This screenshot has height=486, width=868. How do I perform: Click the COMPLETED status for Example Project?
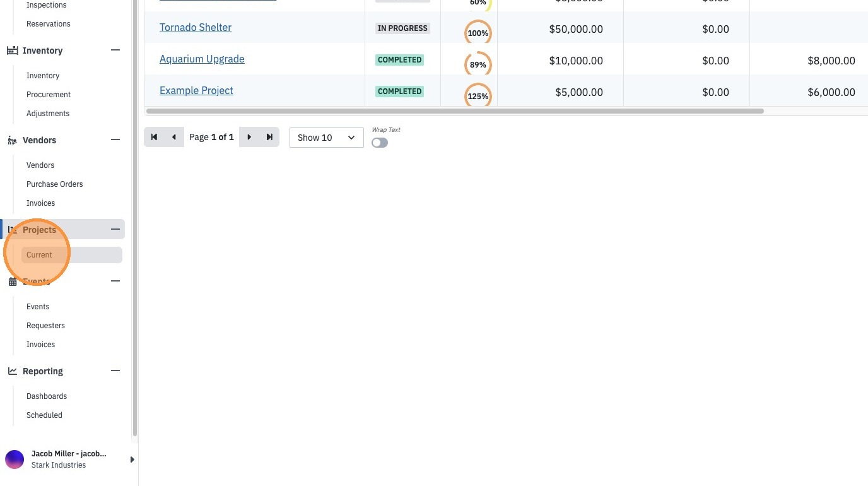point(400,92)
